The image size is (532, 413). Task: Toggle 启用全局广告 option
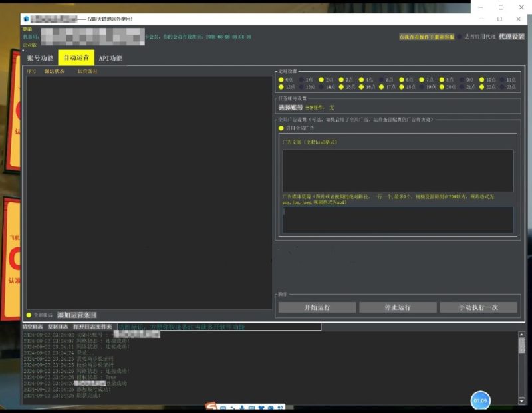(281, 128)
